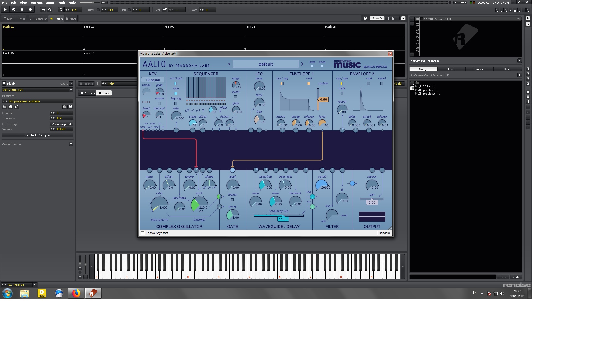
Task: Open the File menu
Action: tap(5, 2)
